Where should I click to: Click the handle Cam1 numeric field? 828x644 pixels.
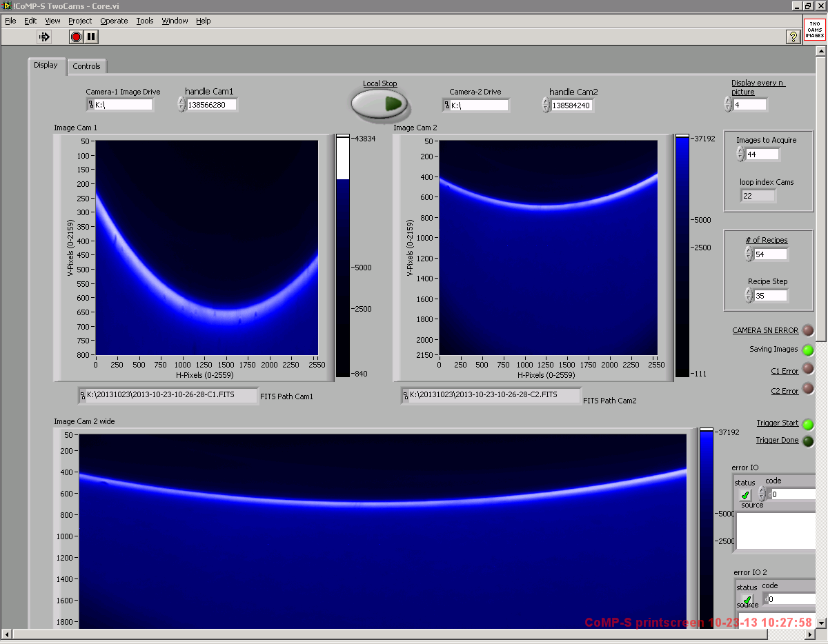tap(211, 105)
